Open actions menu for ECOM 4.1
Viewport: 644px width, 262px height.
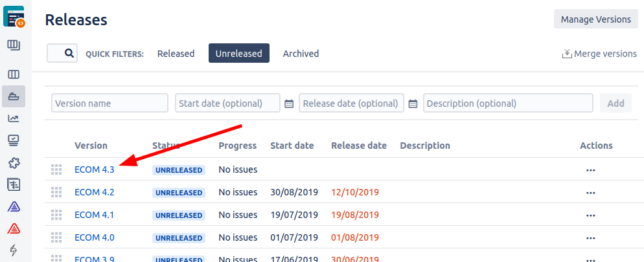[x=590, y=215]
